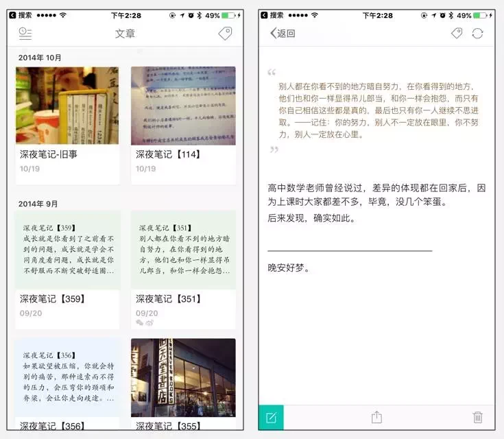Select the title 深夜笔记【356】
Image resolution: width=504 pixels, height=439 pixels.
[x=52, y=426]
